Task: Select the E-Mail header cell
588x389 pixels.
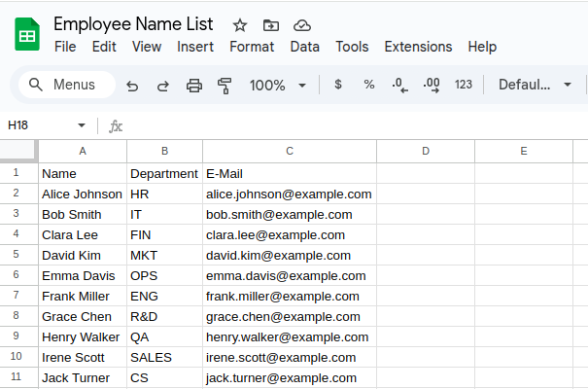Action: coord(290,173)
